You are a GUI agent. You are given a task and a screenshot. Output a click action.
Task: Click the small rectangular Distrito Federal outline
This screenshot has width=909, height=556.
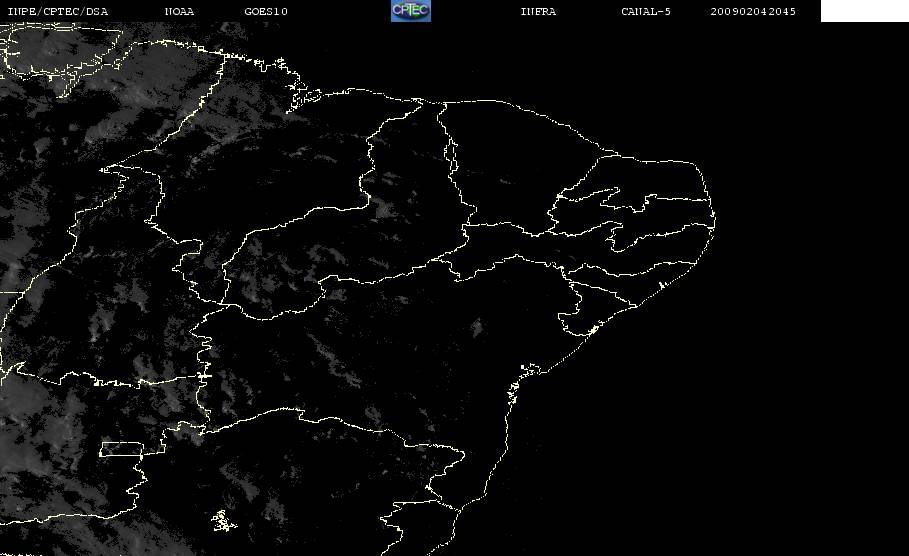[122, 449]
